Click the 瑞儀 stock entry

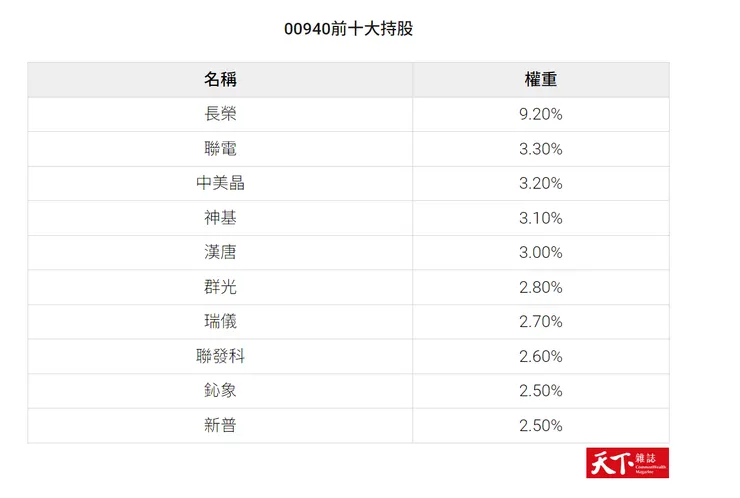pos(220,321)
